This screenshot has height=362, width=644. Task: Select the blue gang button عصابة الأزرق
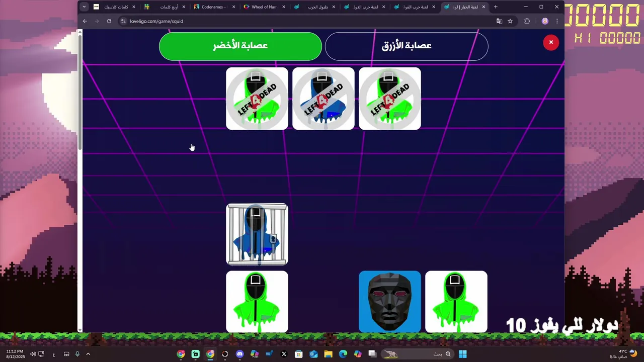[407, 46]
